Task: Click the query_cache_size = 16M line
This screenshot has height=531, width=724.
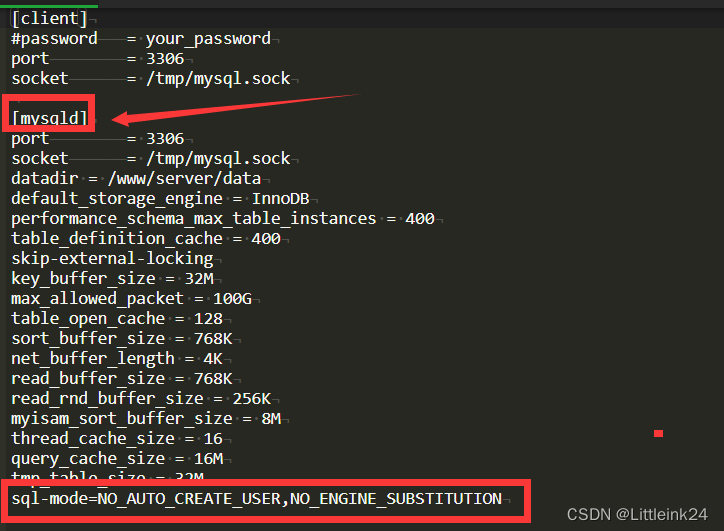Action: [117, 459]
